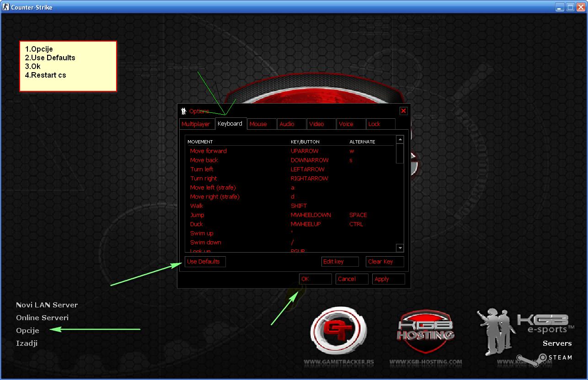The height and width of the screenshot is (380, 588).
Task: Select the Turn left binding row
Action: tap(291, 169)
